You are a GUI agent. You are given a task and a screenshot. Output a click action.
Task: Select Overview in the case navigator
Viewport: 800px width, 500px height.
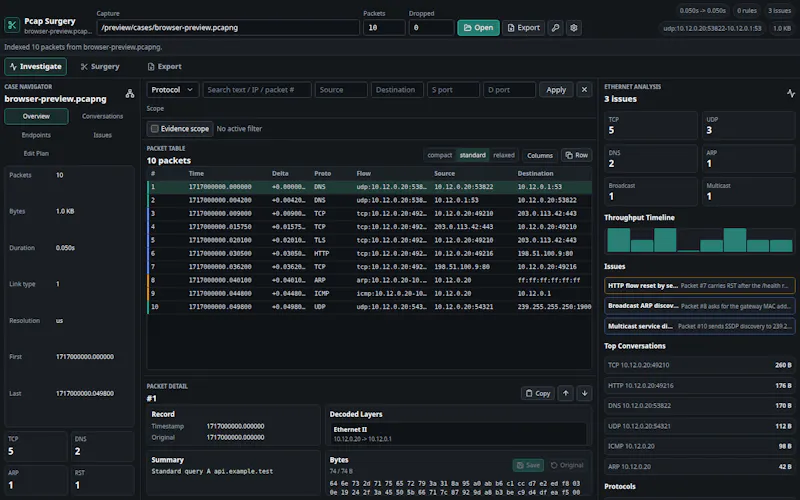tap(36, 116)
